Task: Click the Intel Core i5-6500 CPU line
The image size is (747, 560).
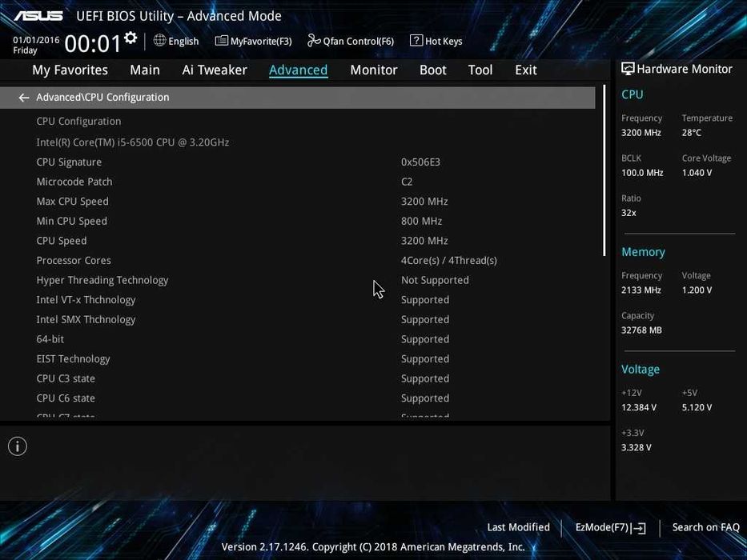Action: coord(132,142)
